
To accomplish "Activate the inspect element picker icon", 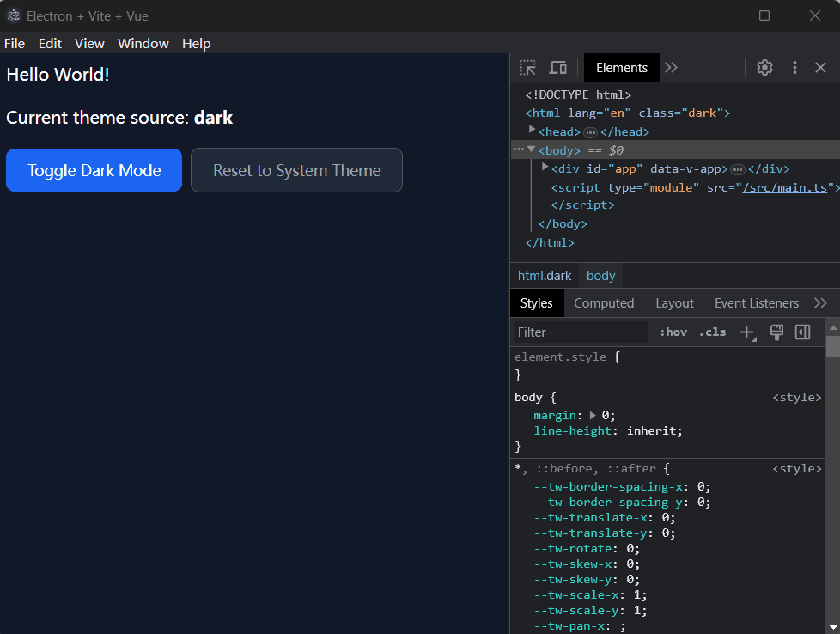I will pos(528,68).
